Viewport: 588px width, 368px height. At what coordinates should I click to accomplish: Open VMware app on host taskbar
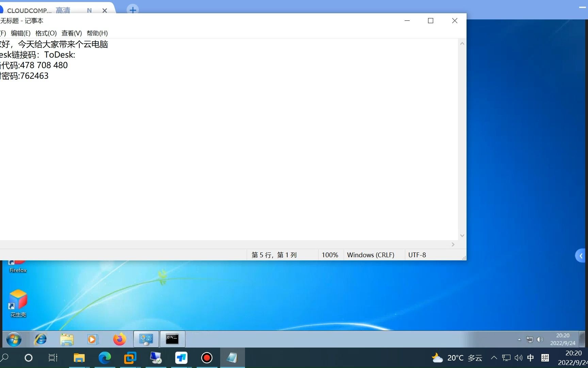[x=130, y=358]
